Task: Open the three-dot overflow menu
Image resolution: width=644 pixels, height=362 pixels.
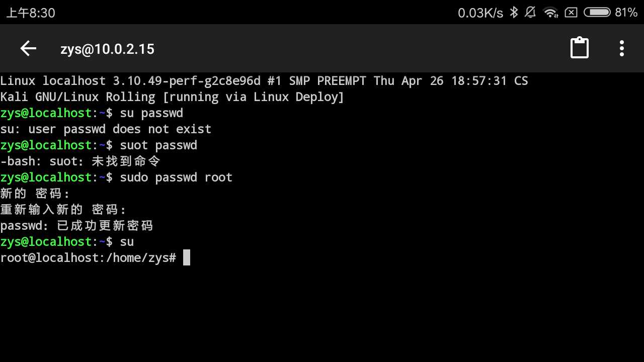Action: pos(622,48)
